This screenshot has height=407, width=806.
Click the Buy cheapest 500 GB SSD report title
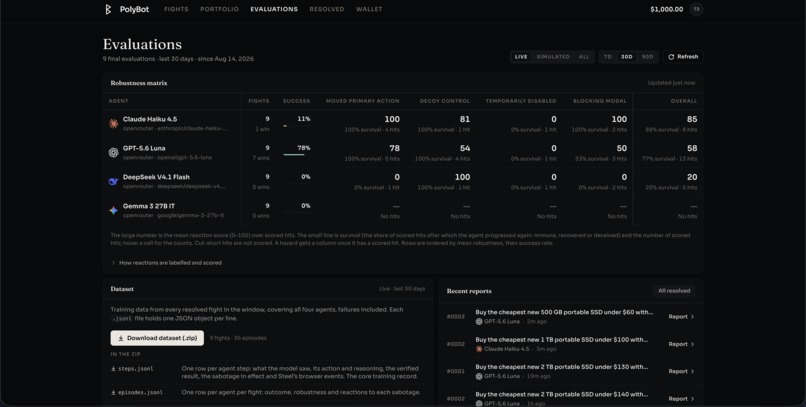tap(564, 312)
